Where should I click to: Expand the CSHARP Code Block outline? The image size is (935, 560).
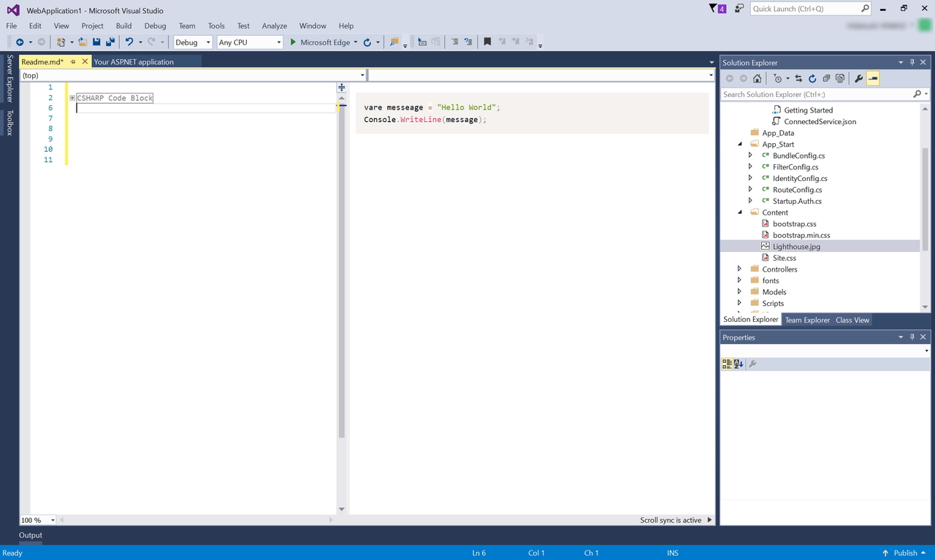point(72,98)
